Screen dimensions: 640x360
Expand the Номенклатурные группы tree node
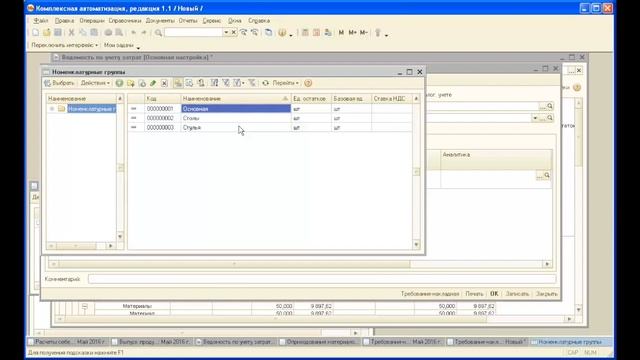pos(52,109)
